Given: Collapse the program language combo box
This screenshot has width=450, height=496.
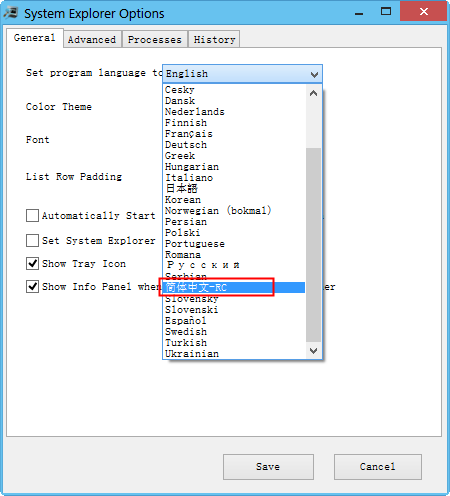Looking at the screenshot, I should pyautogui.click(x=314, y=74).
